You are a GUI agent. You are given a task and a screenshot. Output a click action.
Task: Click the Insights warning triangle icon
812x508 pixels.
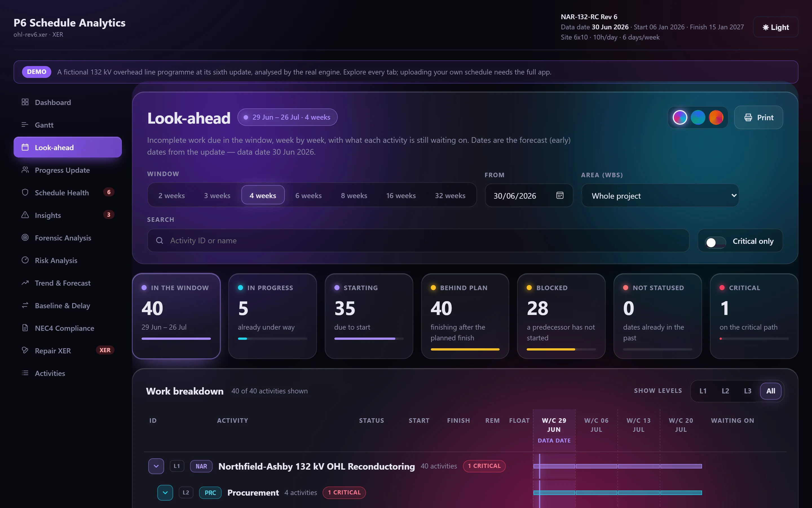[x=25, y=214]
